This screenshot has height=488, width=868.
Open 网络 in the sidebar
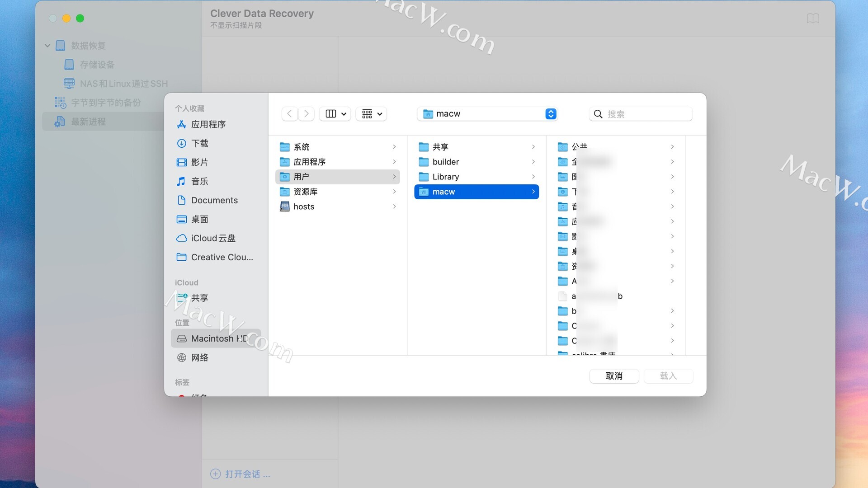pos(199,357)
